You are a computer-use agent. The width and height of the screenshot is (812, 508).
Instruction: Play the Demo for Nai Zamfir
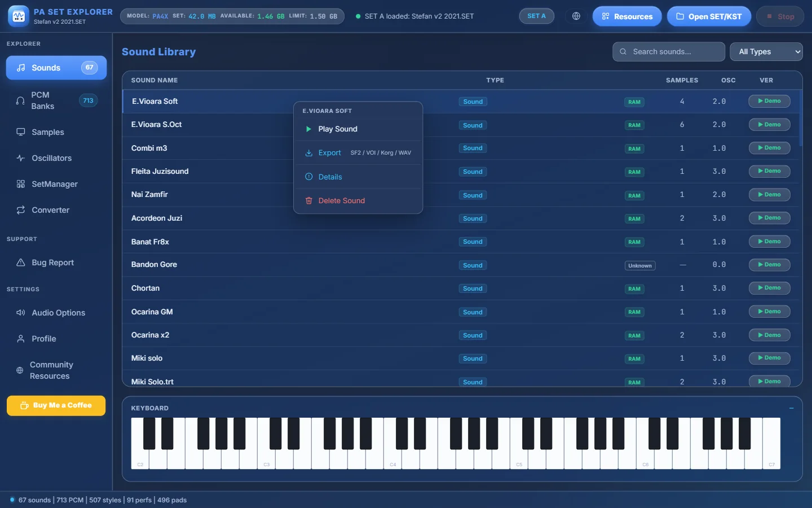tap(769, 195)
